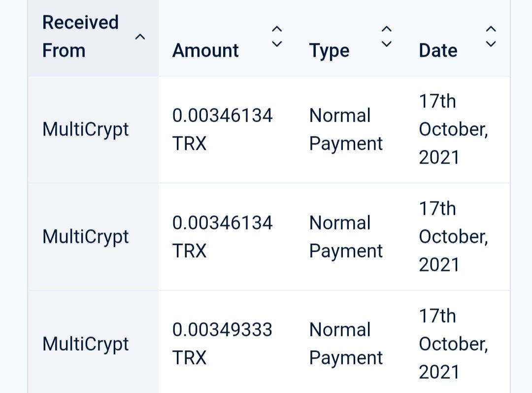Open MultiCrypt in the first row
Image resolution: width=532 pixels, height=393 pixels.
coord(86,130)
